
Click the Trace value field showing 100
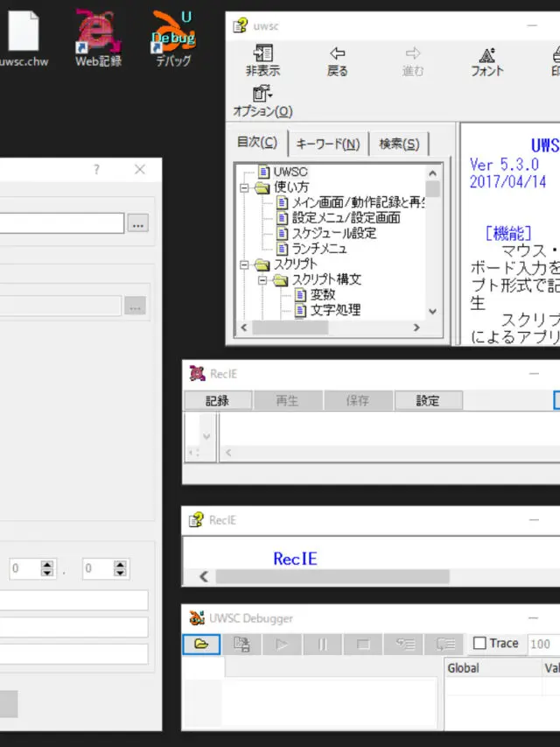(x=543, y=644)
